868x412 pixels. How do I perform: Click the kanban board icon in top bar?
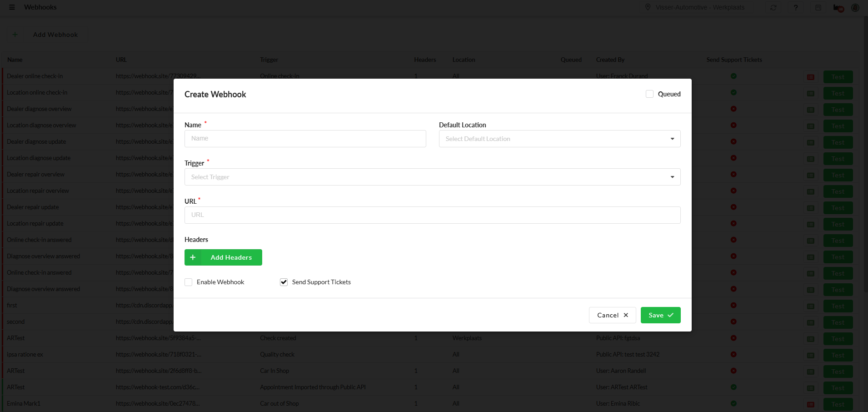[818, 8]
